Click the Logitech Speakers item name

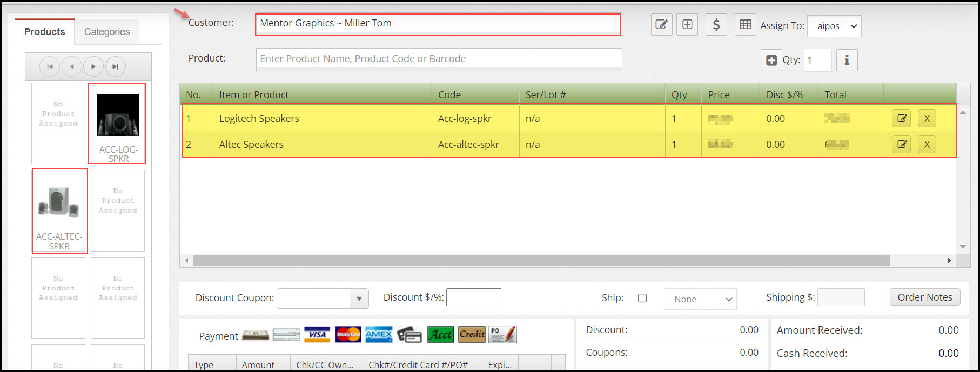click(259, 119)
